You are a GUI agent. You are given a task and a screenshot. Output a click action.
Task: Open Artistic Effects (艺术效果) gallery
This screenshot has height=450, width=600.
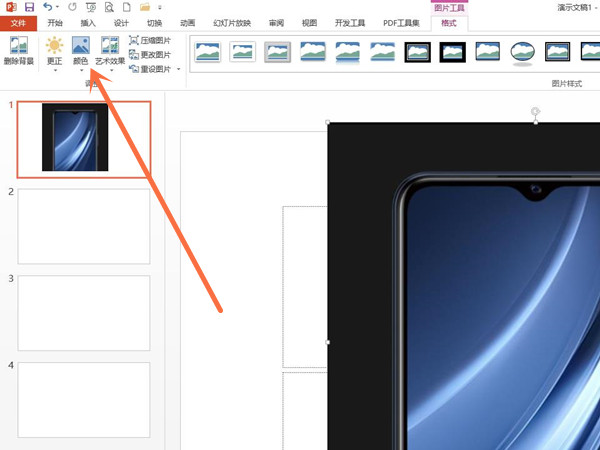[x=109, y=51]
